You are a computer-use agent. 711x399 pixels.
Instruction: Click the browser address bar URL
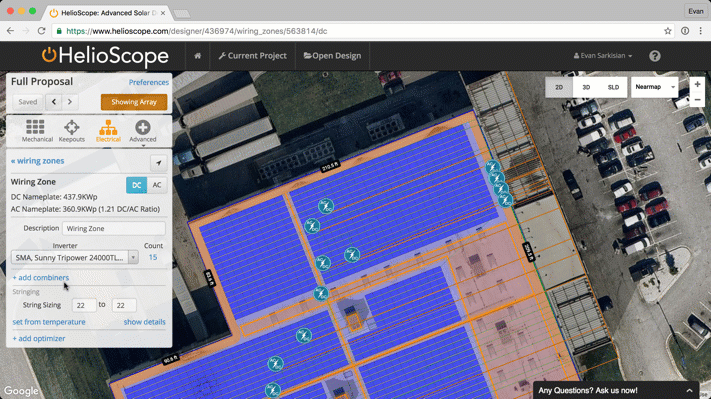[x=196, y=31]
